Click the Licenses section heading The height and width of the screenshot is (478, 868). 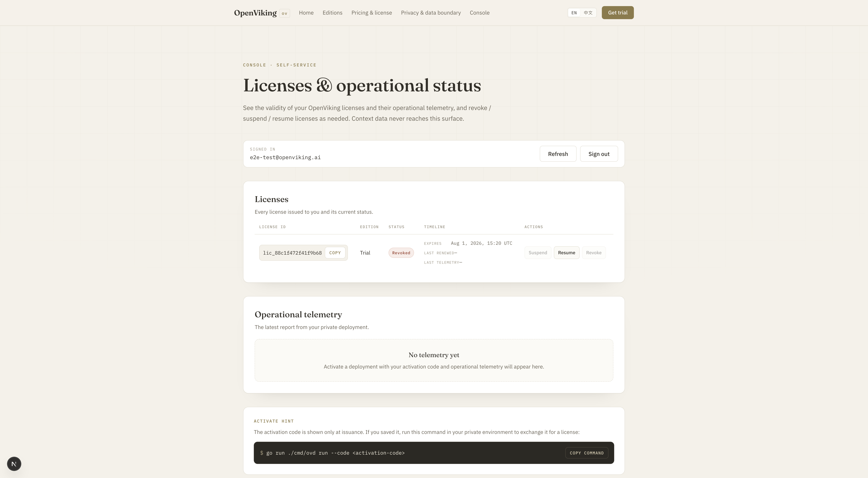271,199
